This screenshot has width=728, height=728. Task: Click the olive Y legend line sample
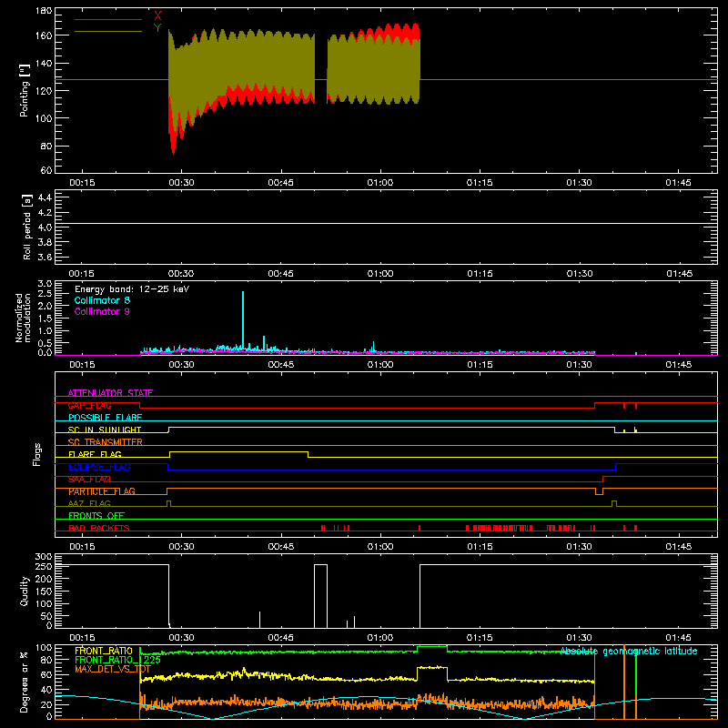click(108, 32)
